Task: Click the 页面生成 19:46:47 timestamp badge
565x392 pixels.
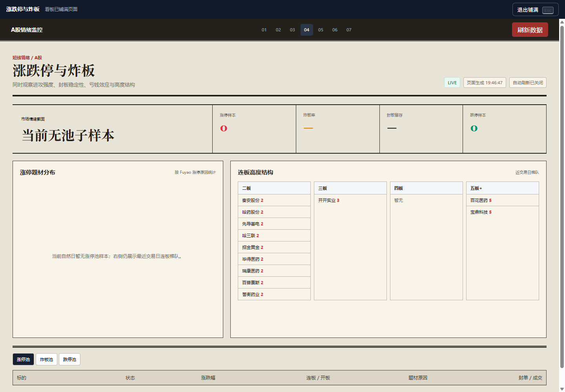Action: point(485,83)
